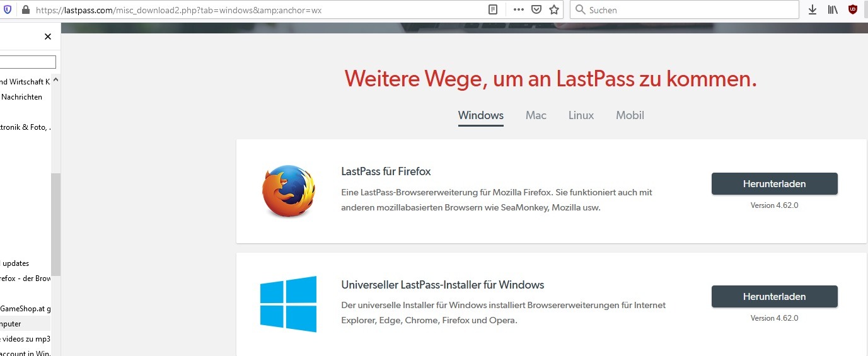Screen dimensions: 868x356
Task: Select the Windows tab
Action: [x=481, y=116]
